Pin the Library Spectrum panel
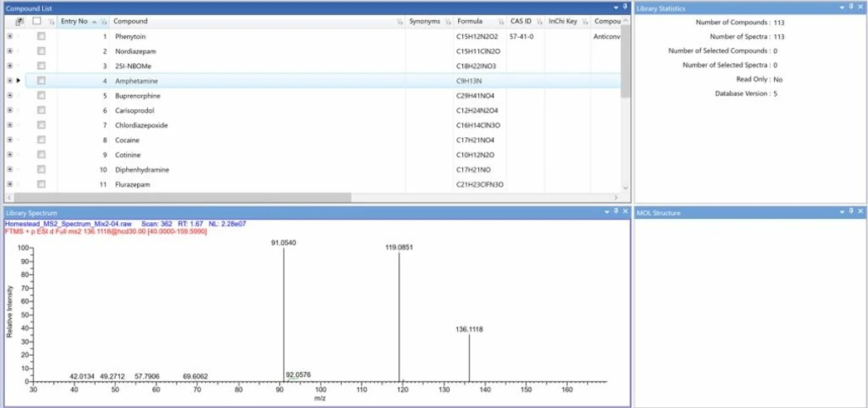 click(x=616, y=212)
